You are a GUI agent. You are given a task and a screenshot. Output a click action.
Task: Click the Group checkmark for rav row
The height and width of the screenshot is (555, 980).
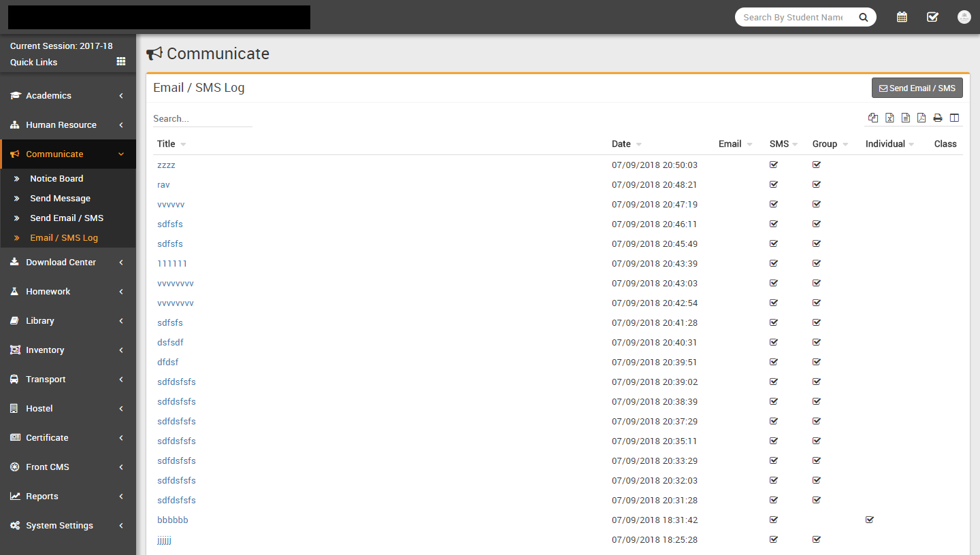(817, 184)
